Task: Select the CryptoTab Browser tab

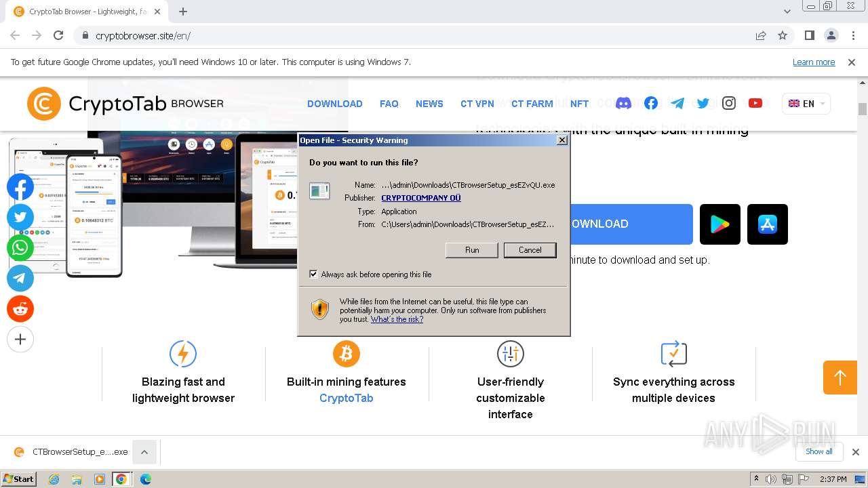Action: tap(87, 12)
